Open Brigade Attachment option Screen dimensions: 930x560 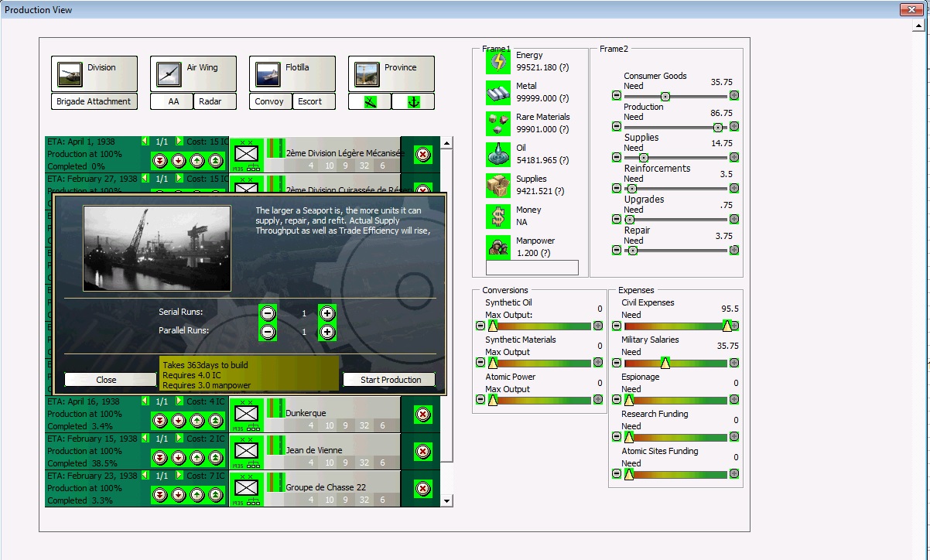(94, 101)
